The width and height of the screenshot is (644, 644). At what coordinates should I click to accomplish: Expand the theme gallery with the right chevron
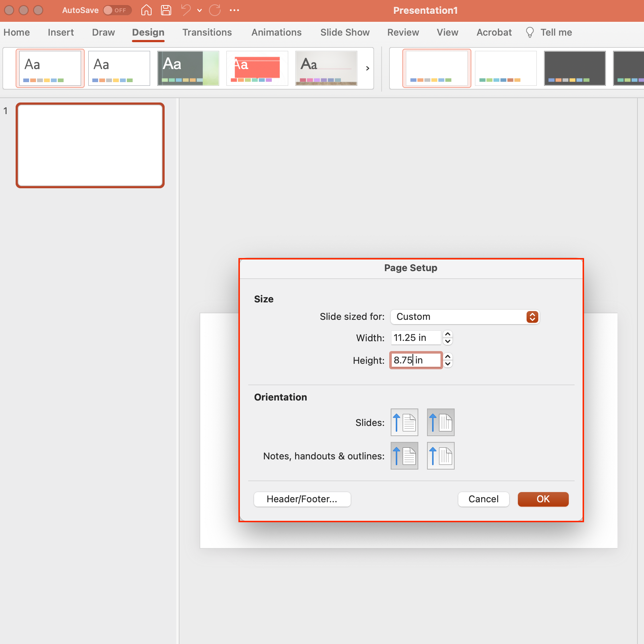click(367, 68)
